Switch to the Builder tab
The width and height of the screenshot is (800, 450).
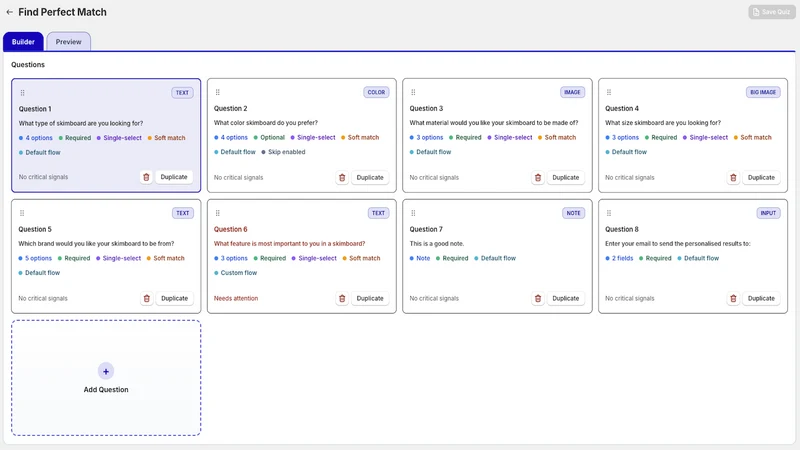click(x=23, y=42)
